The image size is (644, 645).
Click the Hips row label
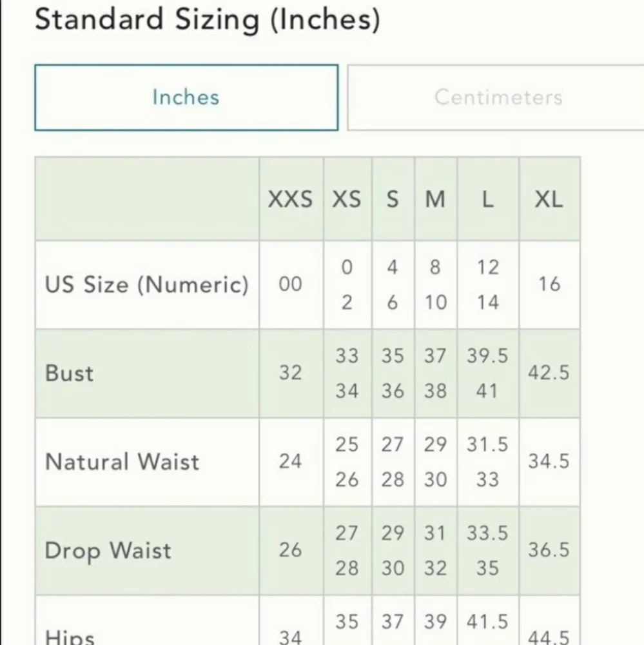click(70, 636)
